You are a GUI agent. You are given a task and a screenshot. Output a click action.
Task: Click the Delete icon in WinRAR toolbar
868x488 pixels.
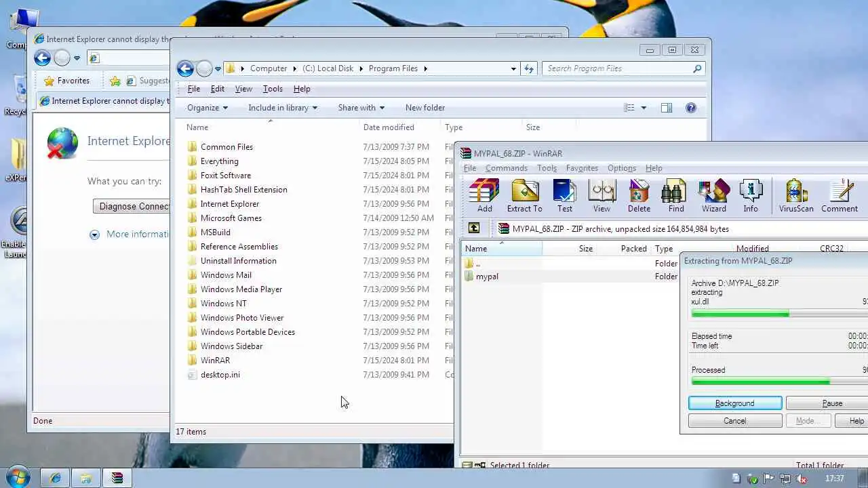coord(639,196)
